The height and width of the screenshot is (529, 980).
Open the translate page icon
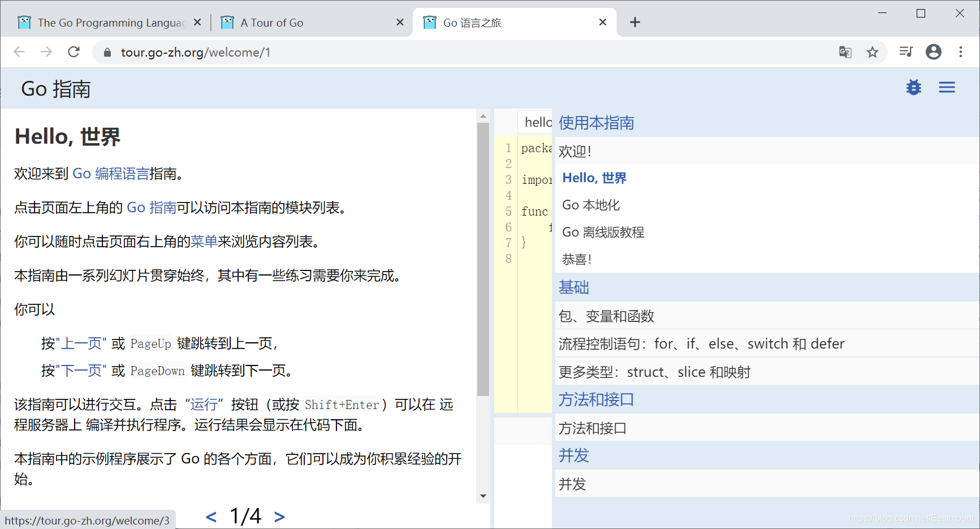tap(845, 52)
